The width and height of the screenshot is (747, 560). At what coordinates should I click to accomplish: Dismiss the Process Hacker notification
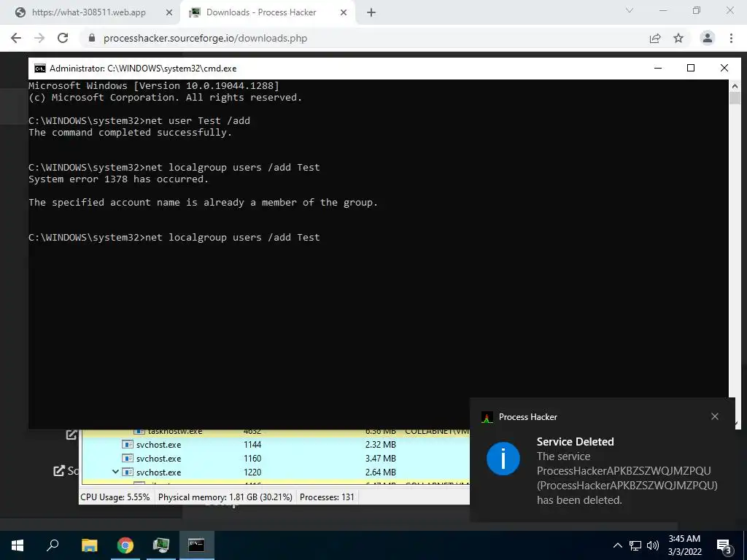coord(715,416)
